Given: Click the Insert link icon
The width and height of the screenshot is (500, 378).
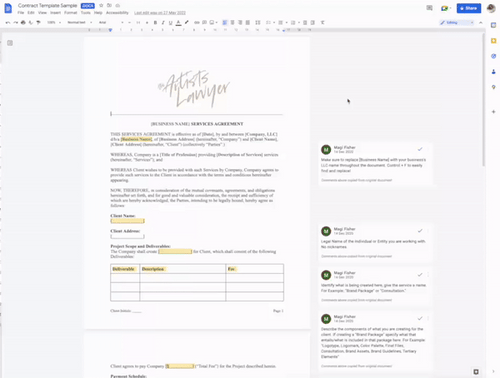Looking at the screenshot, I should point(197,23).
